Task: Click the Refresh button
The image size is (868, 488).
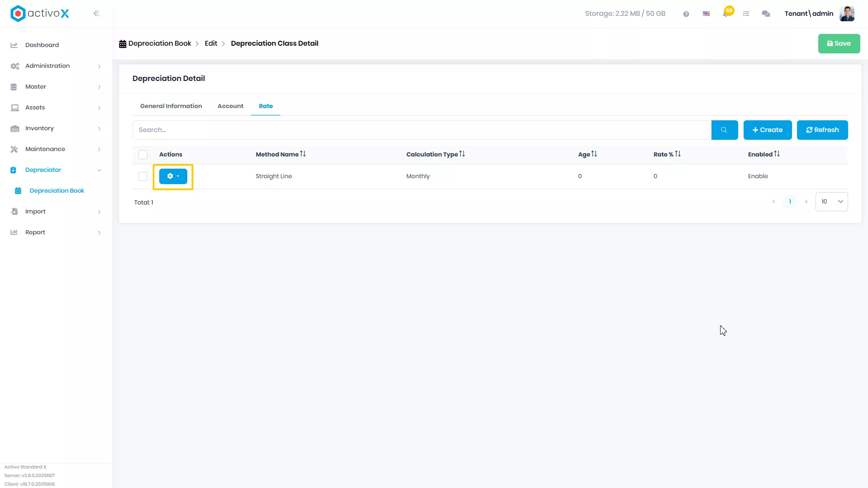Action: point(822,130)
